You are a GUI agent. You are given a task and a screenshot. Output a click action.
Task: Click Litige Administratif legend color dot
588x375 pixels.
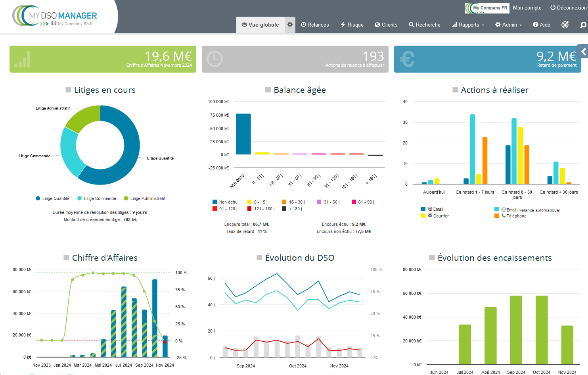click(x=126, y=198)
